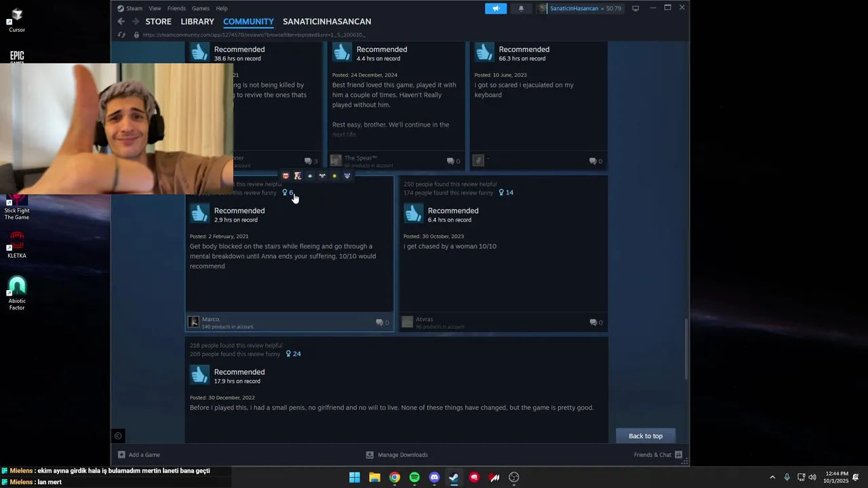The image size is (868, 488).
Task: Show hidden system tray icons
Action: coord(772,477)
